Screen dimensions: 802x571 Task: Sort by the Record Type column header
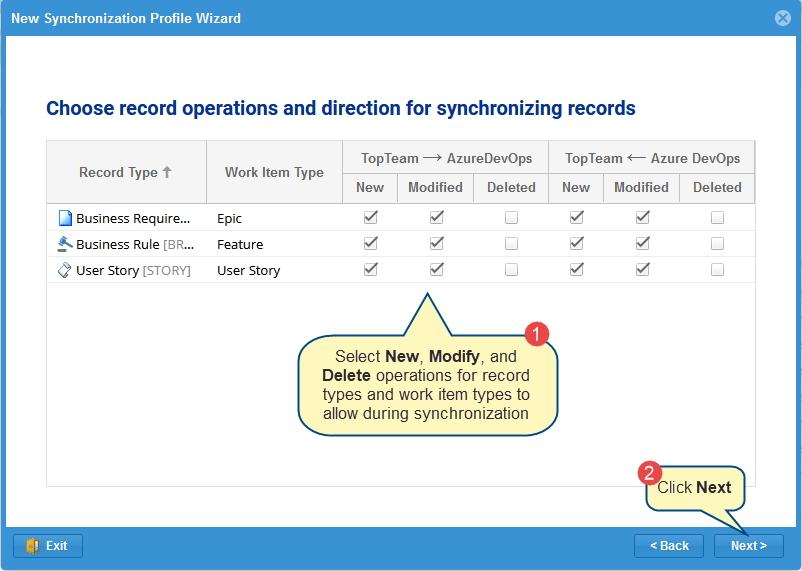click(x=126, y=172)
